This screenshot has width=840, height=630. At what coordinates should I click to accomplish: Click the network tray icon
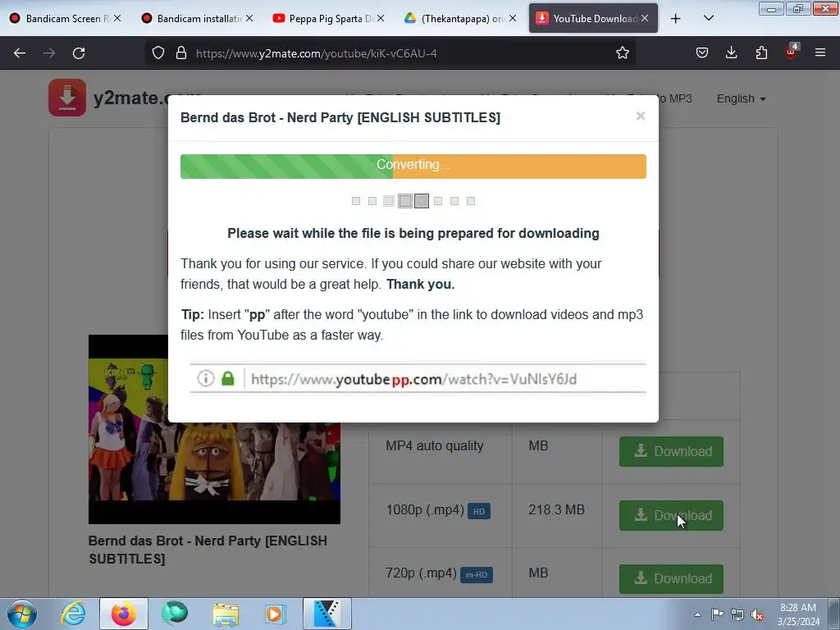click(737, 614)
